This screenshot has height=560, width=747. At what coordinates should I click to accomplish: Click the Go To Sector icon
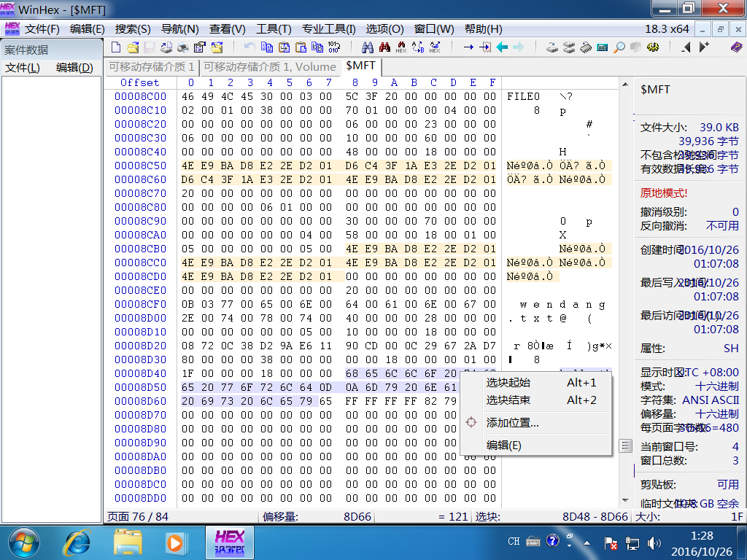(x=485, y=47)
